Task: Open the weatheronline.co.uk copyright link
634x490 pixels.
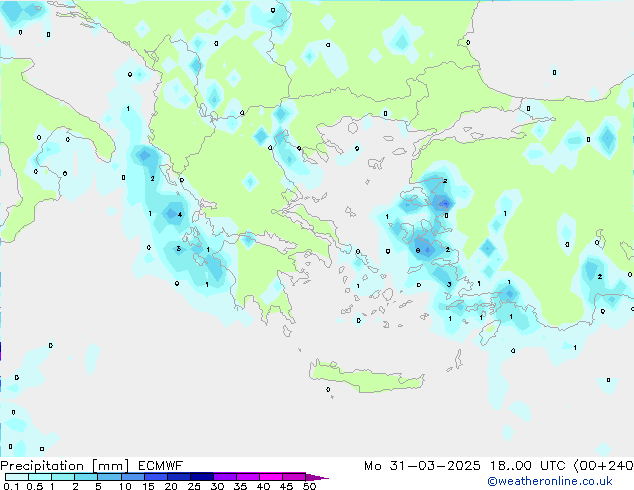Action: (550, 482)
